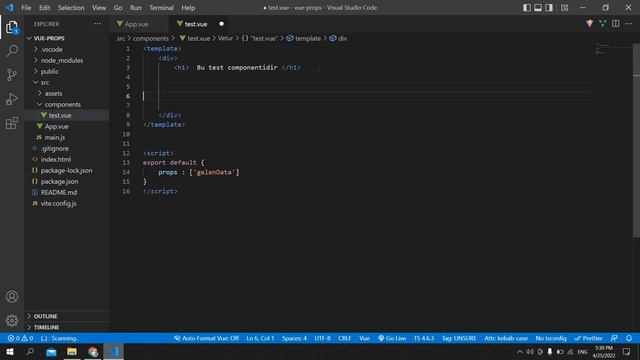Open the Search view in activity bar

tap(12, 51)
